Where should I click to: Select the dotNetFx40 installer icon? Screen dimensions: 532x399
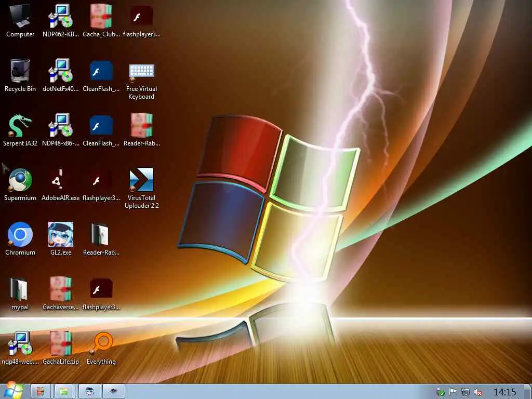coord(60,75)
